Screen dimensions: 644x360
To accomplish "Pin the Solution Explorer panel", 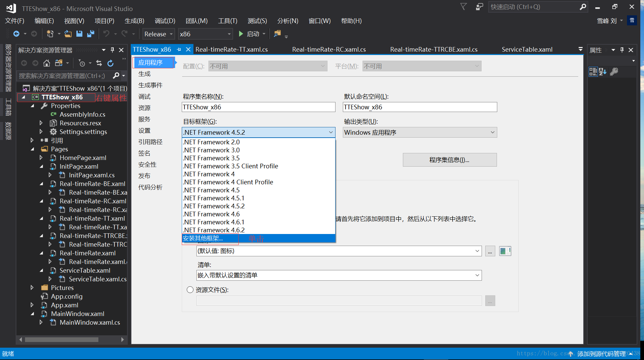I will [112, 50].
